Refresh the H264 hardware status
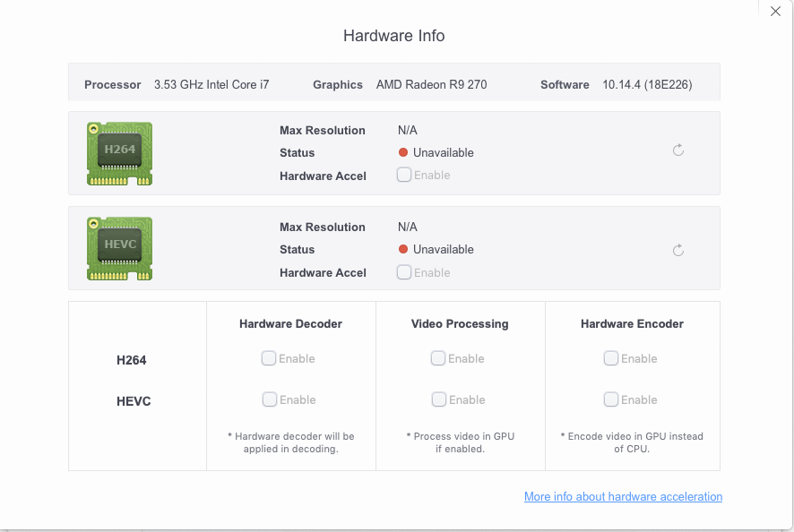Viewport: 794px width, 532px height. [678, 150]
